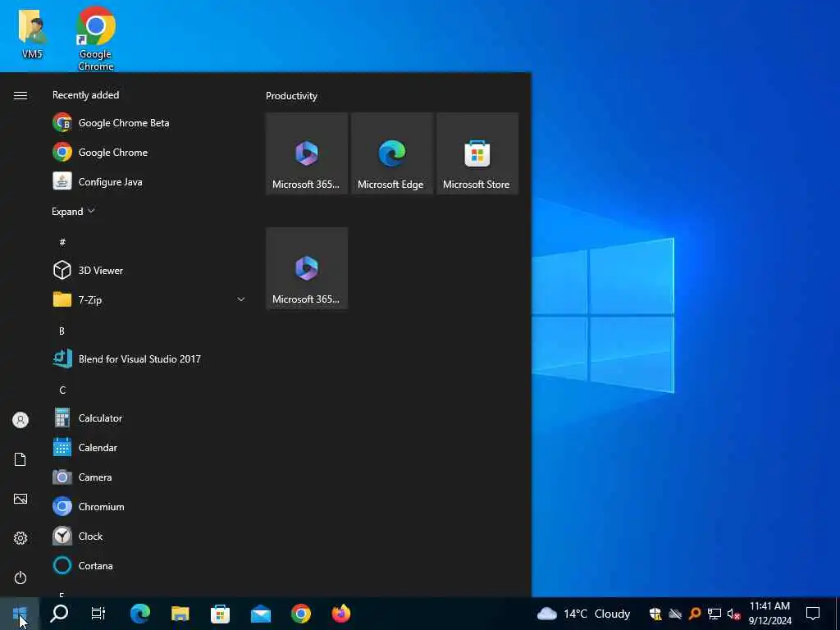
Task: Open Configure Java app entry
Action: [149, 181]
